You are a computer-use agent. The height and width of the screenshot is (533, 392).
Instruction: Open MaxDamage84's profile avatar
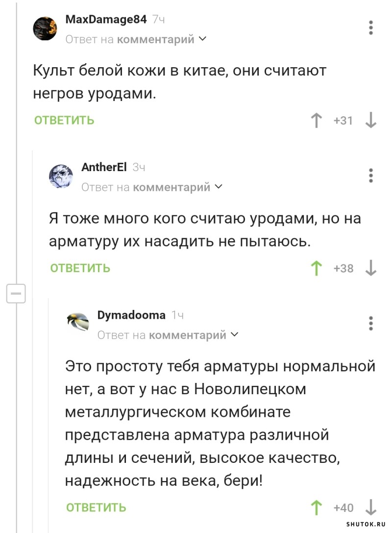tap(45, 28)
